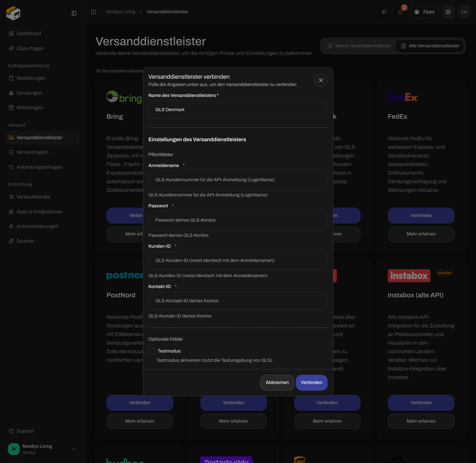Expand the Nordlys Living account switcher
This screenshot has height=463, width=476.
(x=42, y=449)
